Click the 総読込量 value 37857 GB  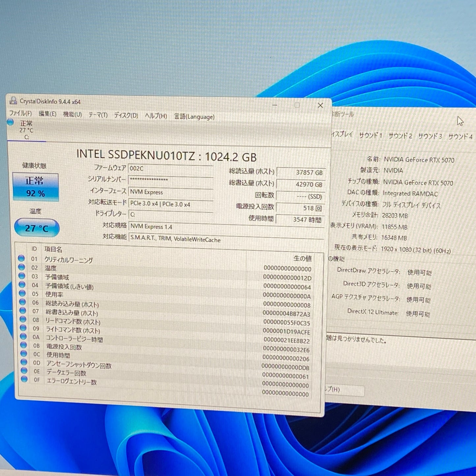(x=301, y=172)
